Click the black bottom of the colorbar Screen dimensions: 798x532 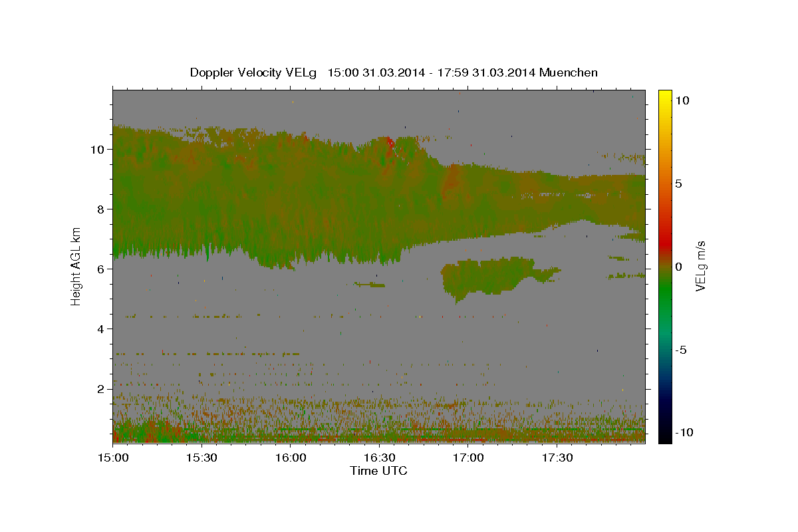tap(665, 436)
